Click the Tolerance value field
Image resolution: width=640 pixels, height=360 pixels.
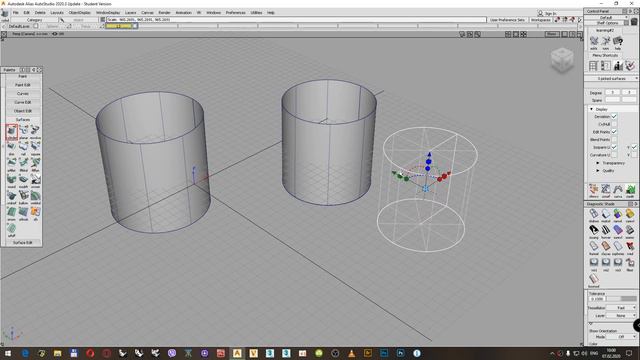point(597,299)
